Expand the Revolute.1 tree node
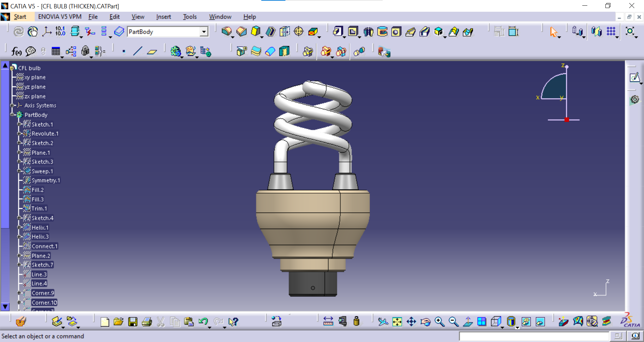The height and width of the screenshot is (342, 644). (19, 133)
